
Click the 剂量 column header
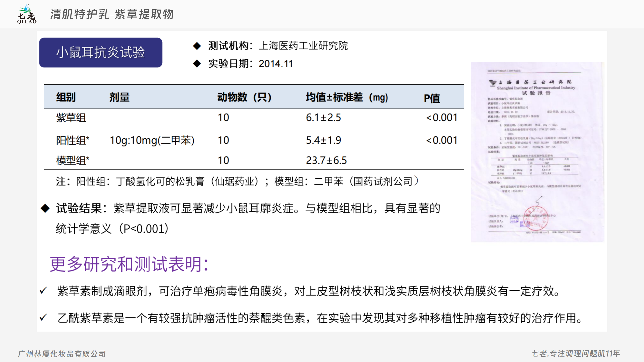point(119,97)
